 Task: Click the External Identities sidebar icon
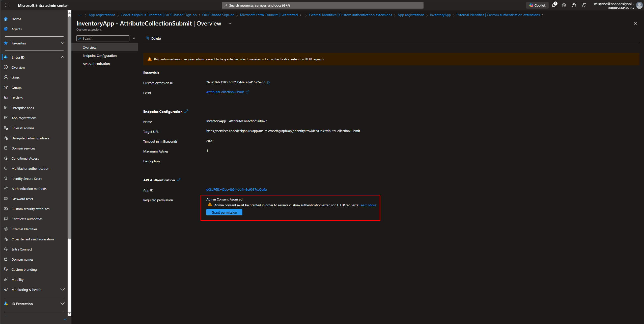(6, 229)
